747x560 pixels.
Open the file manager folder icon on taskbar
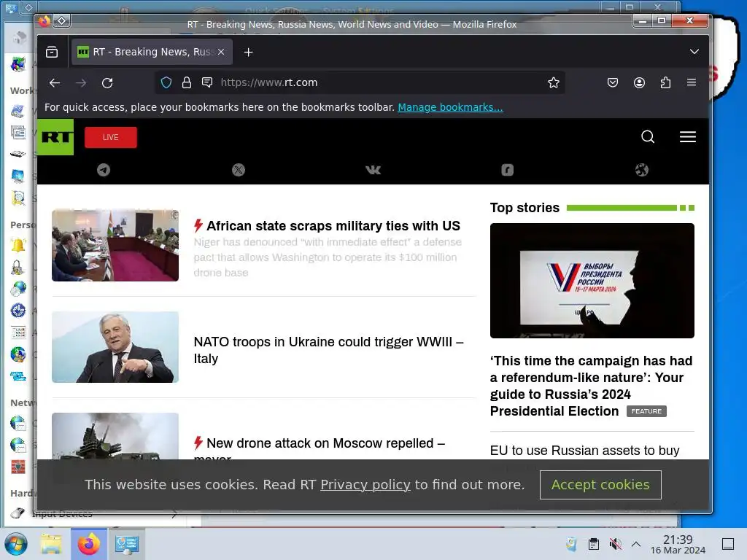point(51,544)
